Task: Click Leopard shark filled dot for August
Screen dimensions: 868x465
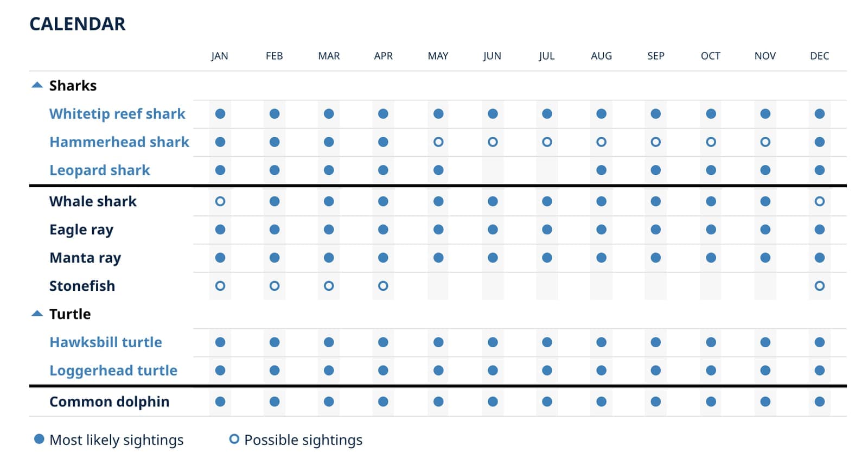Action: point(601,170)
